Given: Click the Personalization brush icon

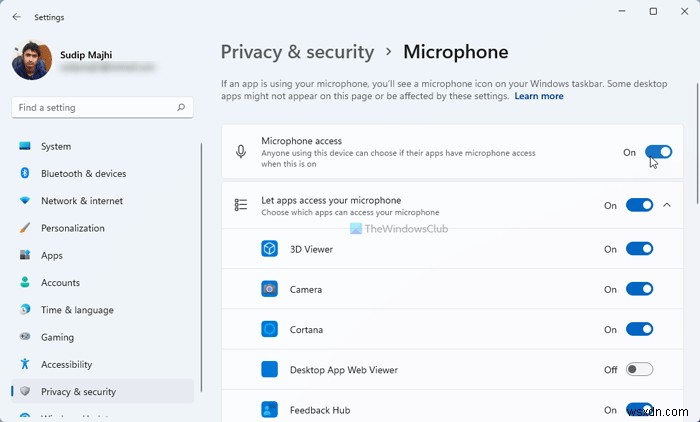Looking at the screenshot, I should coord(25,228).
